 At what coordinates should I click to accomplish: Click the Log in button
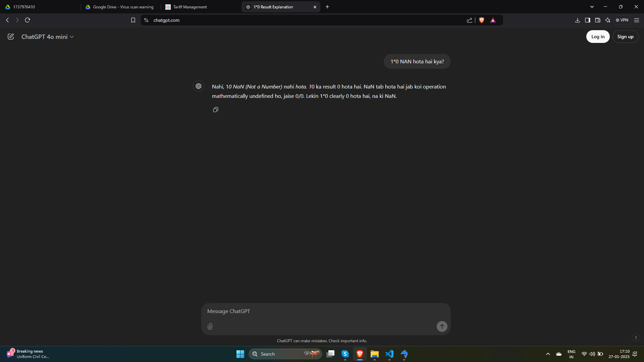pyautogui.click(x=598, y=37)
